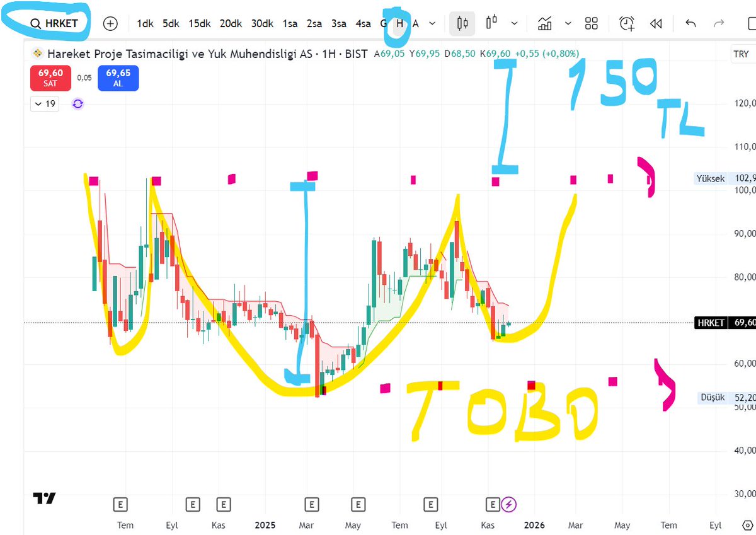
Task: Open the earnings E marker beside the lightning icon
Action: [493, 504]
